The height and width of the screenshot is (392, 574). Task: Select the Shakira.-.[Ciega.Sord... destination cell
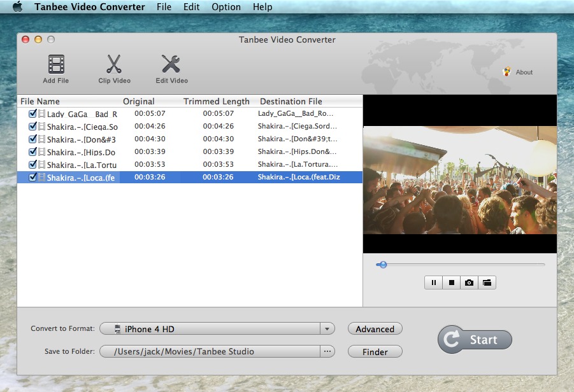pyautogui.click(x=298, y=126)
